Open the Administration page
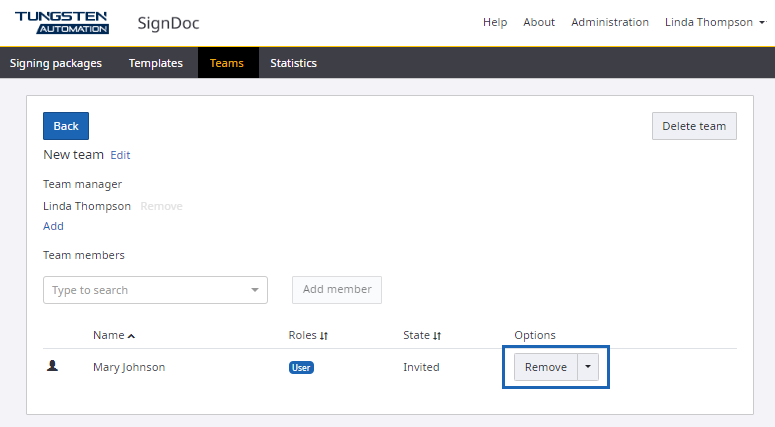 pyautogui.click(x=610, y=22)
